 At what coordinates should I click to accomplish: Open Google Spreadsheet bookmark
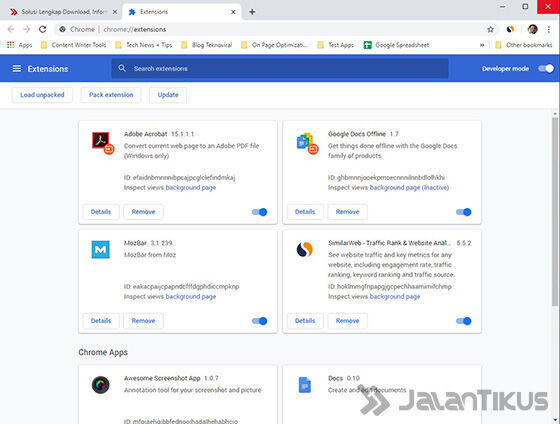[x=396, y=45]
